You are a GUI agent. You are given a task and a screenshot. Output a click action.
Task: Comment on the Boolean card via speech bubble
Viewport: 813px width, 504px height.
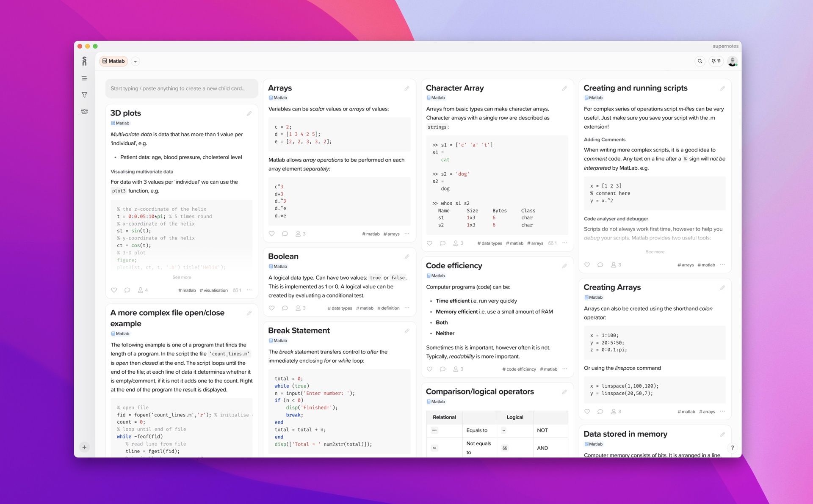(x=285, y=308)
